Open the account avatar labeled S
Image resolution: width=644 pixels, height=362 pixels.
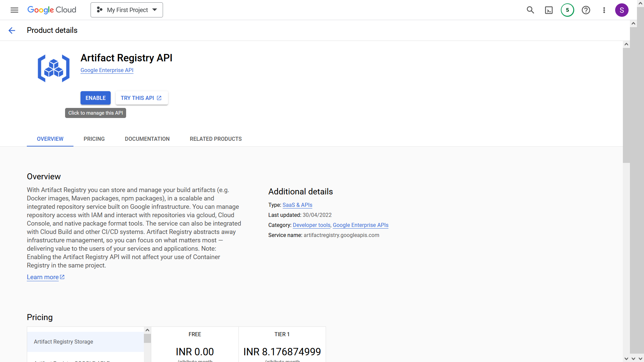coord(622,10)
